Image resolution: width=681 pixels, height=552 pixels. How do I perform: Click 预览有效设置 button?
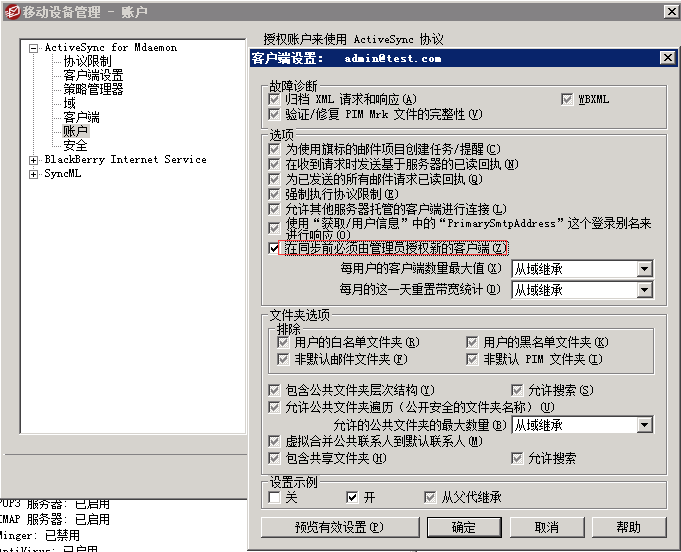coord(340,527)
